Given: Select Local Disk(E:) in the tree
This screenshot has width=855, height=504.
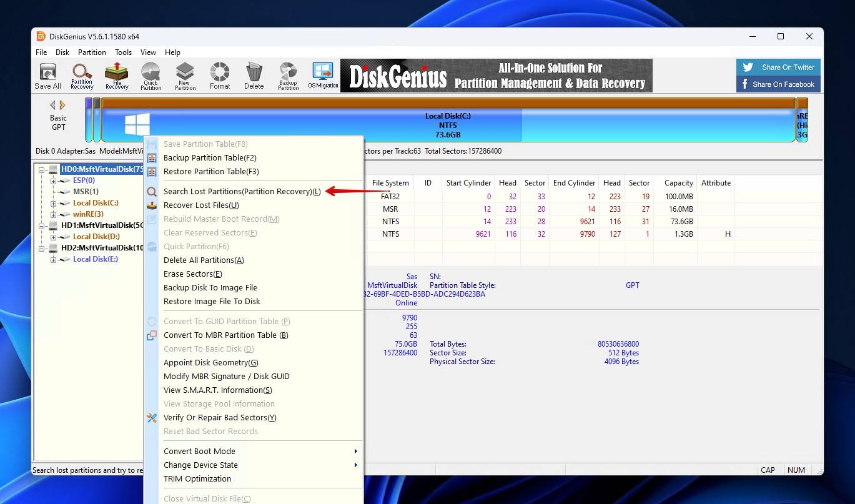Looking at the screenshot, I should click(x=95, y=259).
